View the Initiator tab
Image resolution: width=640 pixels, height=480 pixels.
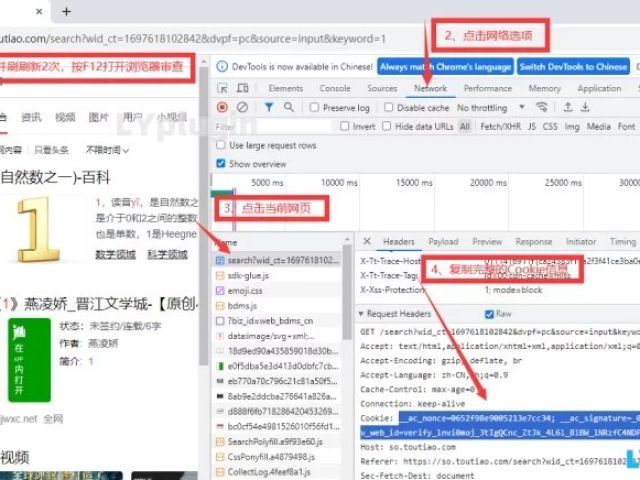pyautogui.click(x=581, y=242)
